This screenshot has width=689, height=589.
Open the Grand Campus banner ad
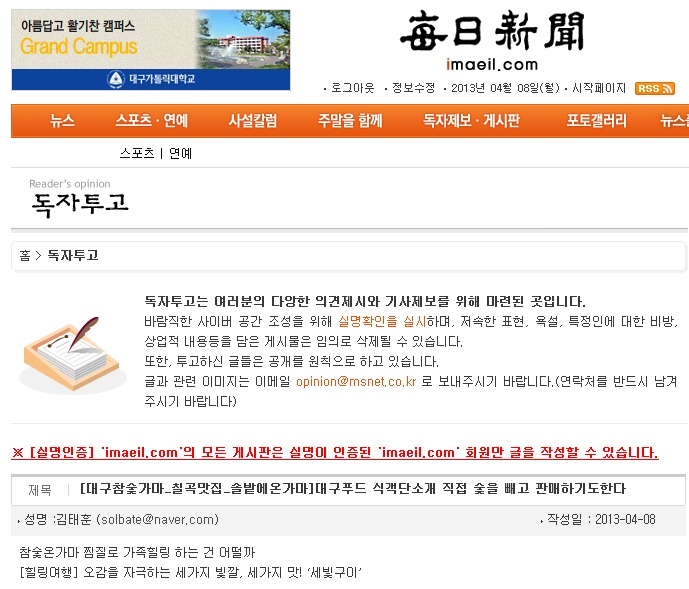(151, 50)
